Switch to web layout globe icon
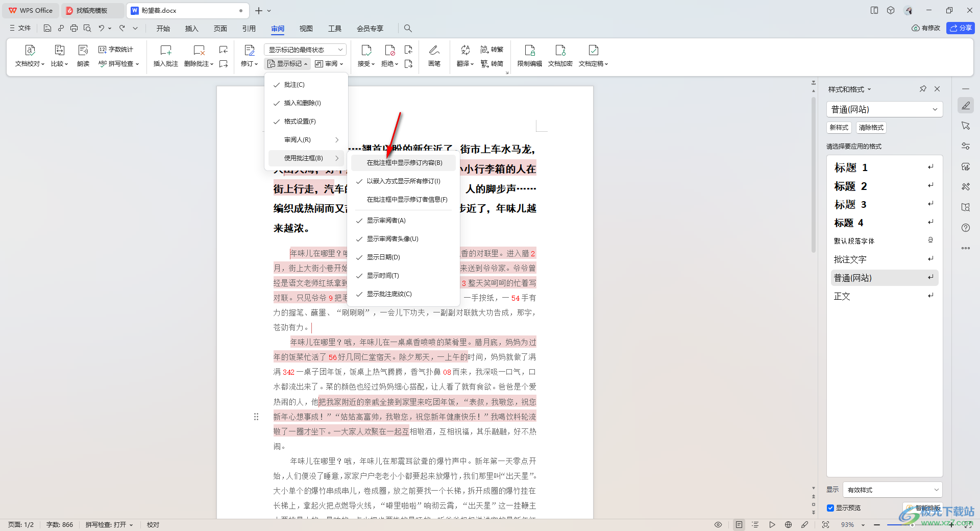This screenshot has width=980, height=531. pyautogui.click(x=788, y=524)
